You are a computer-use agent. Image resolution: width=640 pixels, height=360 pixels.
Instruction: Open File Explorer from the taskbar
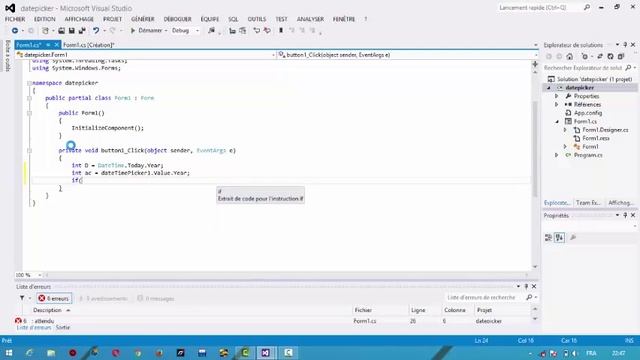pos(51,353)
